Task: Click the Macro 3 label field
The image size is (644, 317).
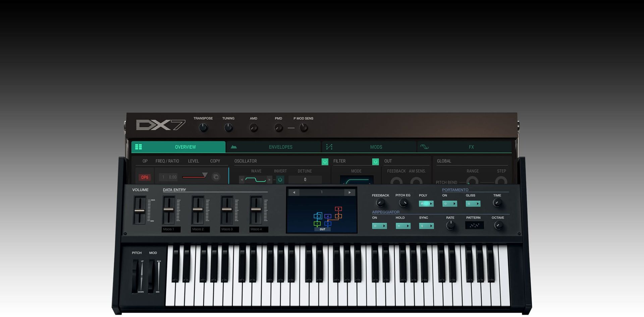Action: pyautogui.click(x=229, y=229)
